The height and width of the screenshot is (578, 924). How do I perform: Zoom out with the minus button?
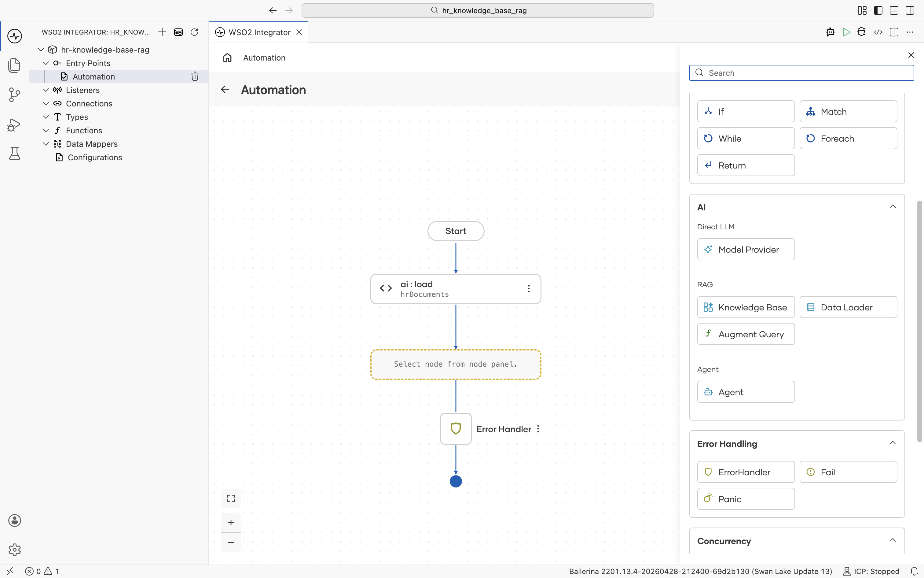pyautogui.click(x=231, y=543)
